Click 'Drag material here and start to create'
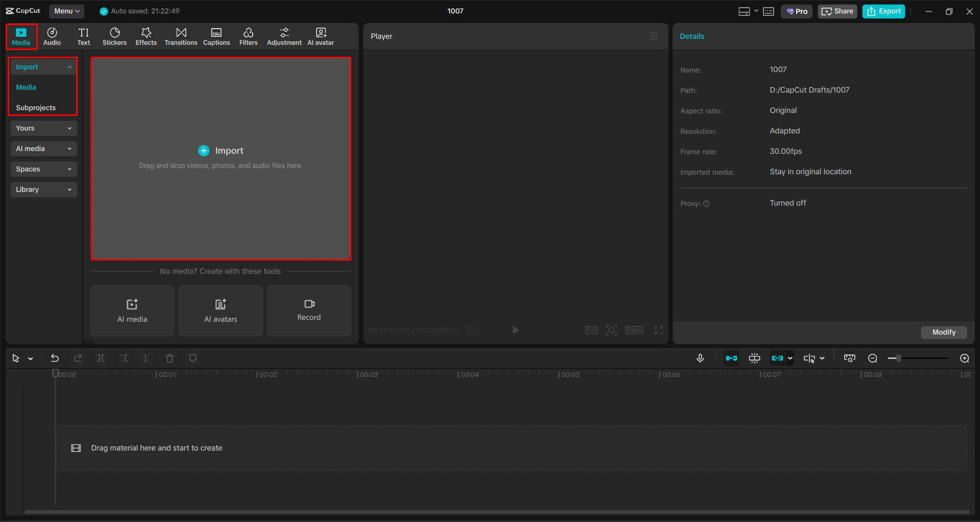Screen dimensions: 980x522 157,448
